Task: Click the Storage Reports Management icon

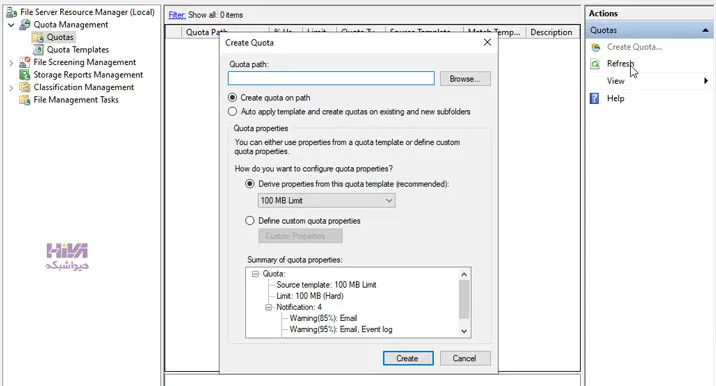Action: pyautogui.click(x=25, y=74)
